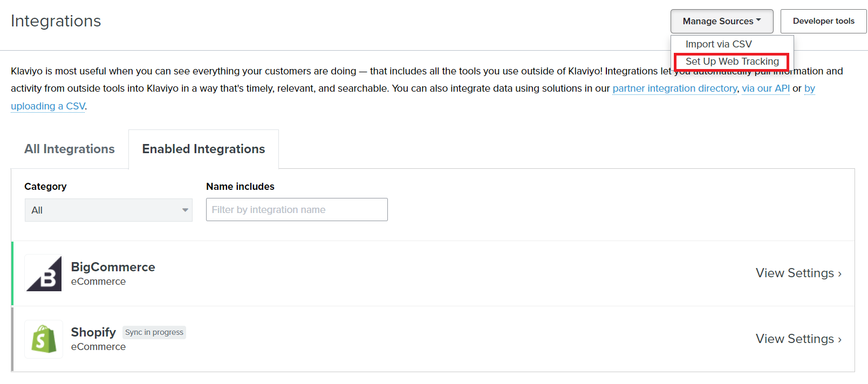Screen dimensions: 868x384
Task: Focus the Filter by integration name field
Action: pyautogui.click(x=297, y=210)
